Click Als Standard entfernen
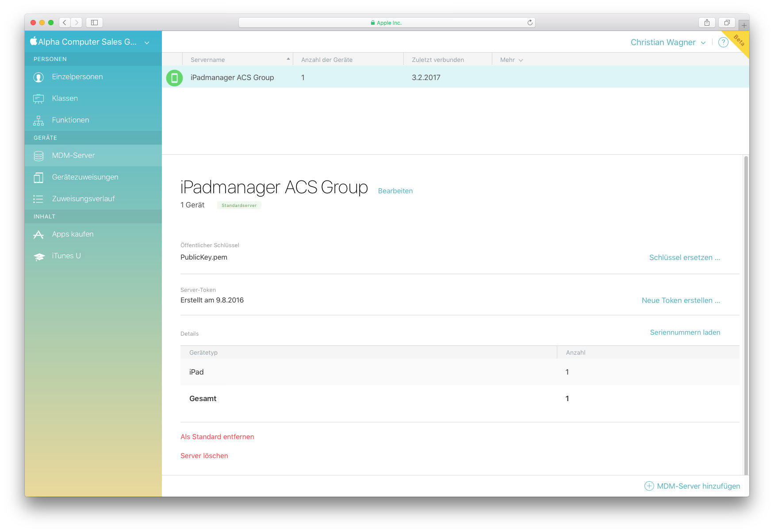This screenshot has width=774, height=532. tap(217, 437)
